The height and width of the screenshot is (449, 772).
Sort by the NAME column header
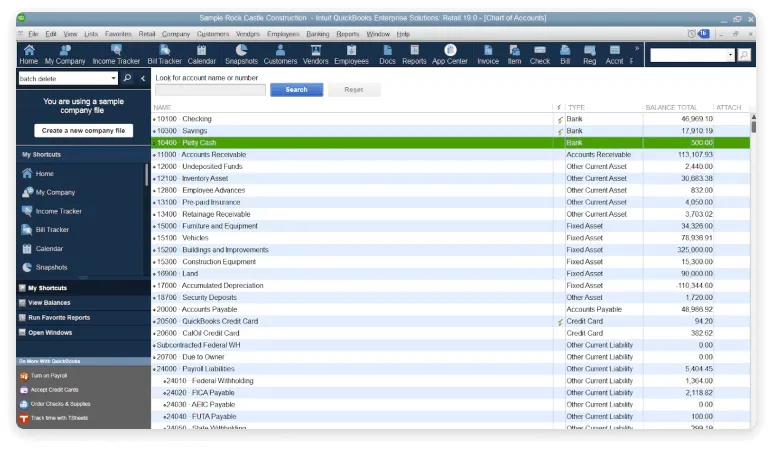162,107
